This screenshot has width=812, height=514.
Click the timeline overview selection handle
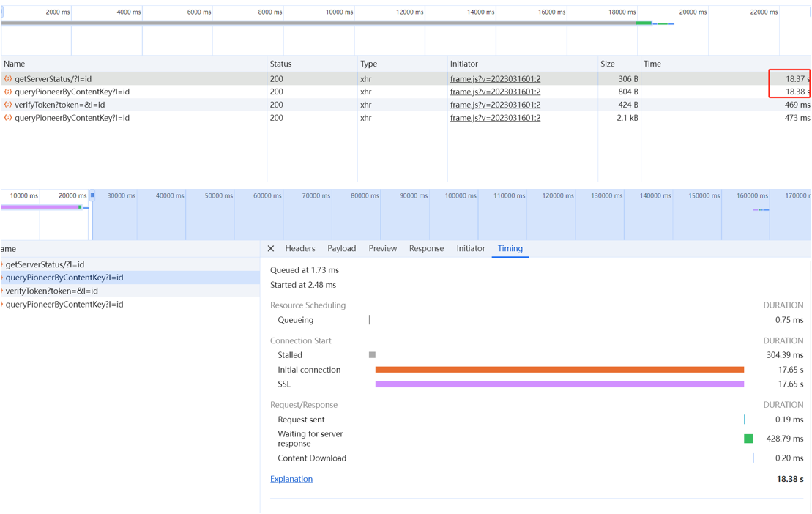point(92,195)
